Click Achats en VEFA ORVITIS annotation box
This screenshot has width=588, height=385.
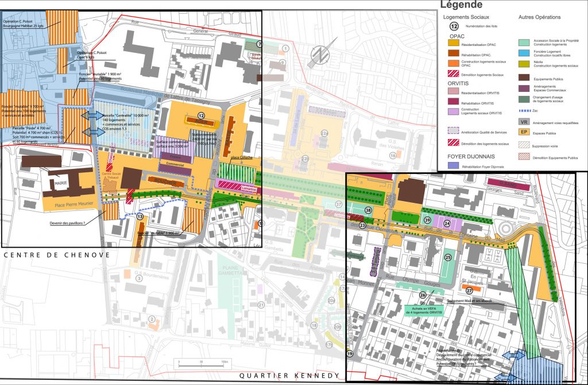point(424,310)
